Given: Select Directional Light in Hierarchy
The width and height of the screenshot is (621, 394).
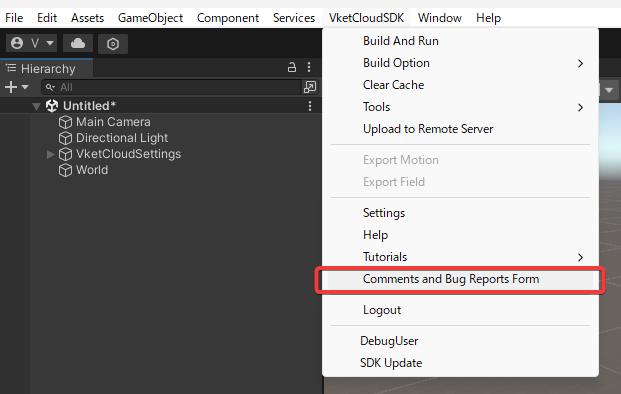Looking at the screenshot, I should [x=122, y=138].
